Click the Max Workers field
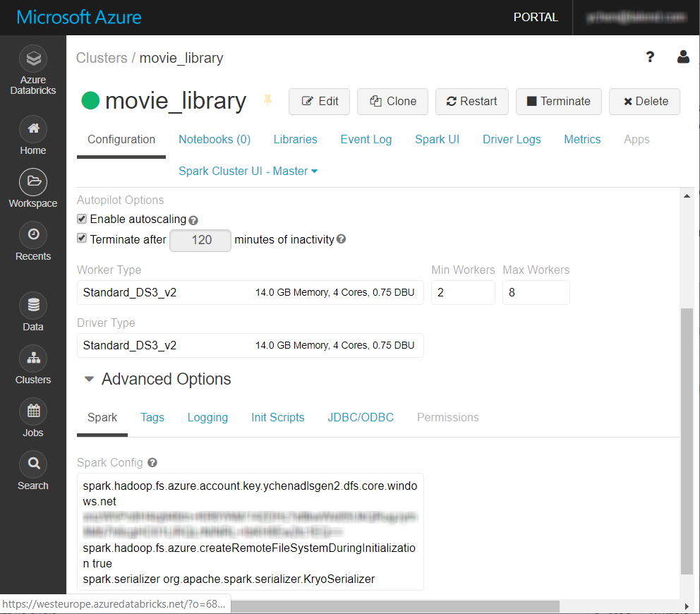700x614 pixels. pos(536,292)
